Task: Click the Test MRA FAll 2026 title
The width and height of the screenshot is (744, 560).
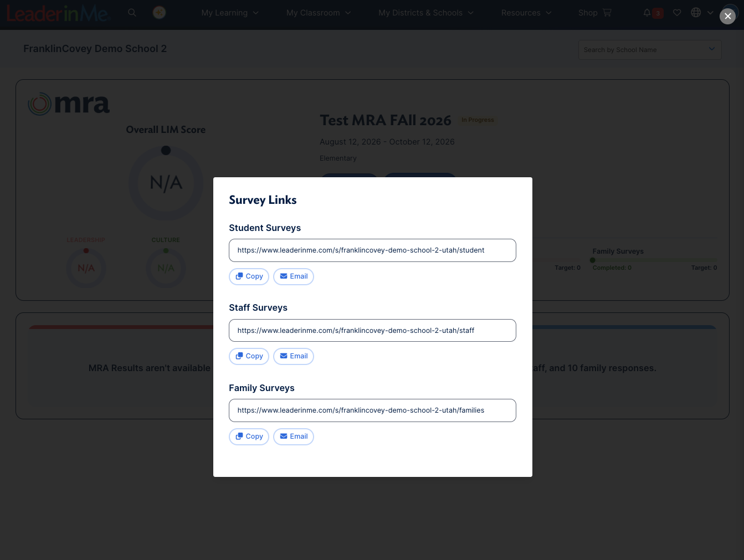Action: pyautogui.click(x=386, y=120)
